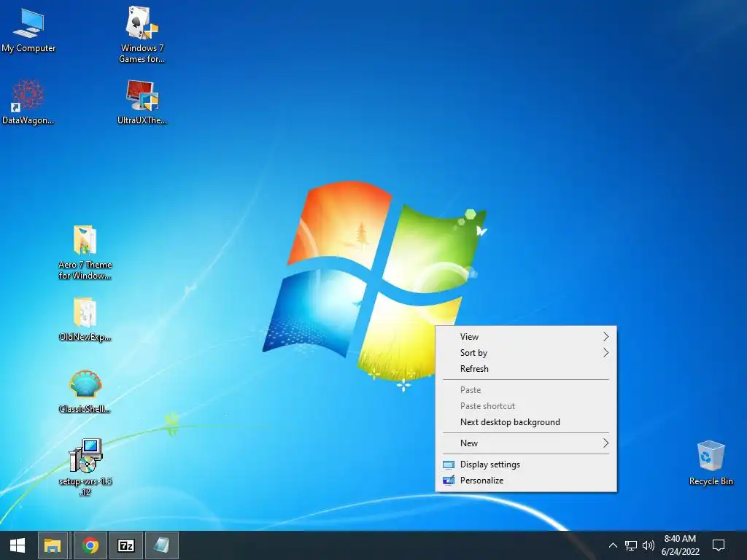Screen dimensions: 747x560
Task: Select the setup-wrs-1.5.12 installer icon
Action: pos(85,467)
